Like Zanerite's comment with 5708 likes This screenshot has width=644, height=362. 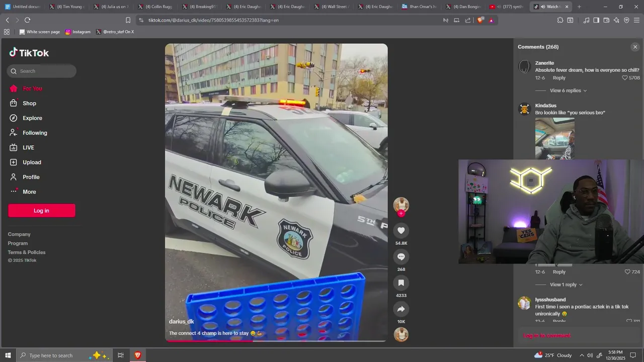(625, 78)
